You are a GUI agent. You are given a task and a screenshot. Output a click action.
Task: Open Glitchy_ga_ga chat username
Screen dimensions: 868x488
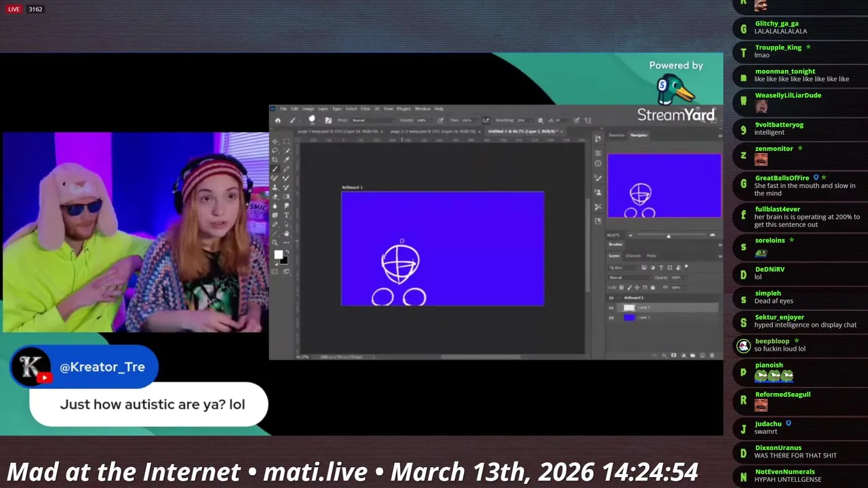776,23
